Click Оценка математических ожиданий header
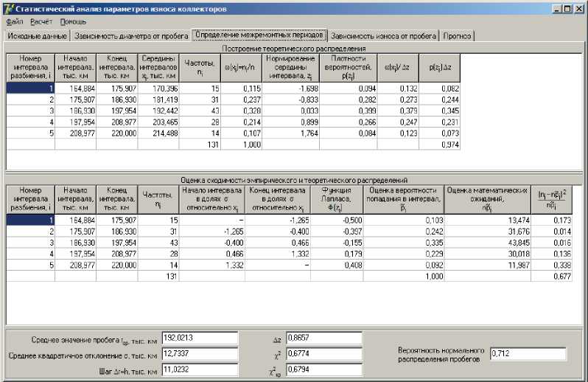Viewport: 588px width, 382px height. pyautogui.click(x=488, y=199)
